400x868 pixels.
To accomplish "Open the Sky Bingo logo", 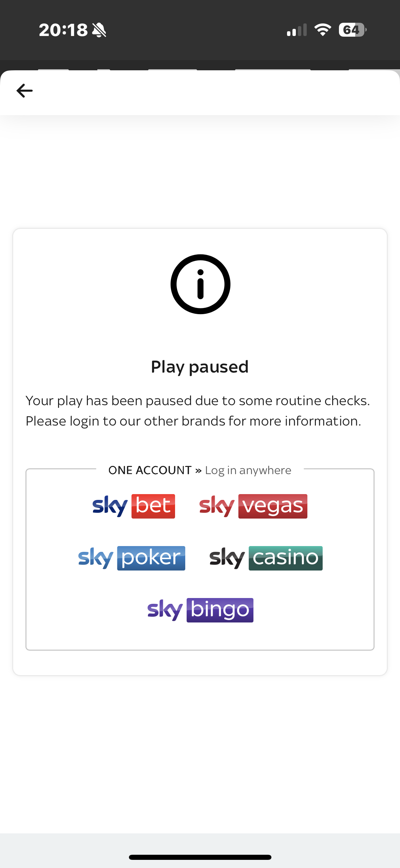I will point(200,610).
